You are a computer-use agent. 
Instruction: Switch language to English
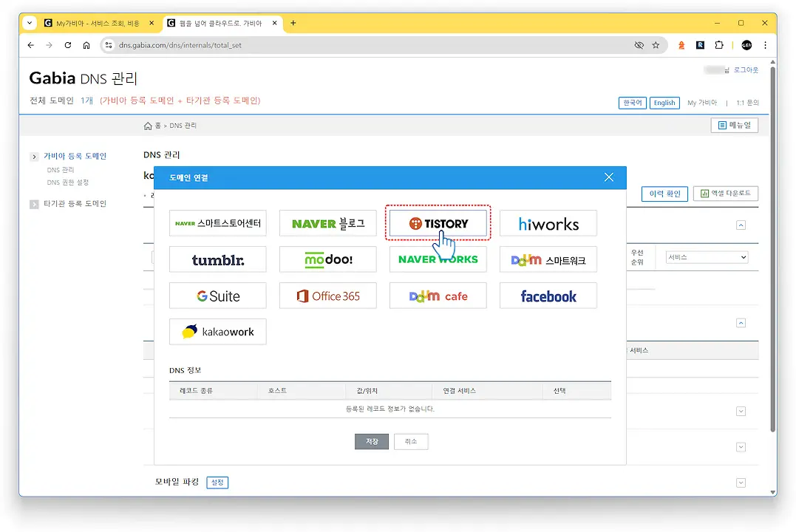click(664, 103)
